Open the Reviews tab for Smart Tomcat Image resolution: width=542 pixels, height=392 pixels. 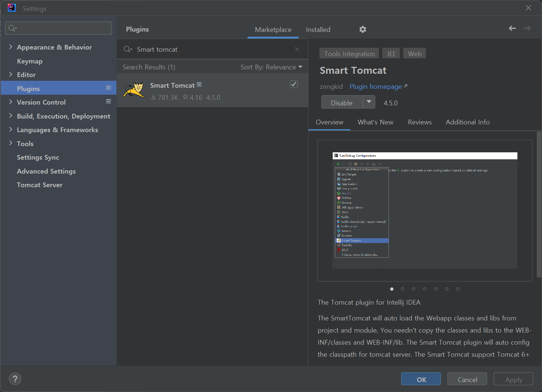[x=419, y=122]
